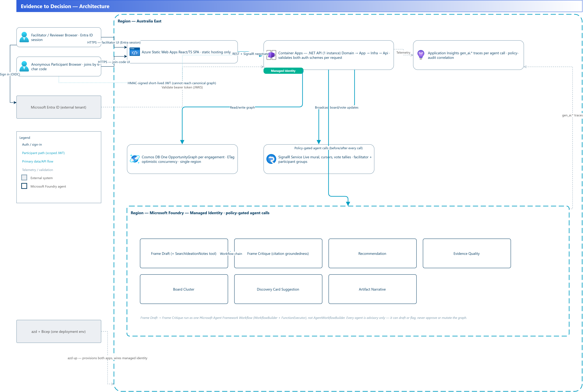The height and width of the screenshot is (392, 583).
Task: Click the Cosmos DB OpenOpportunityGraph description text
Action: [x=188, y=159]
